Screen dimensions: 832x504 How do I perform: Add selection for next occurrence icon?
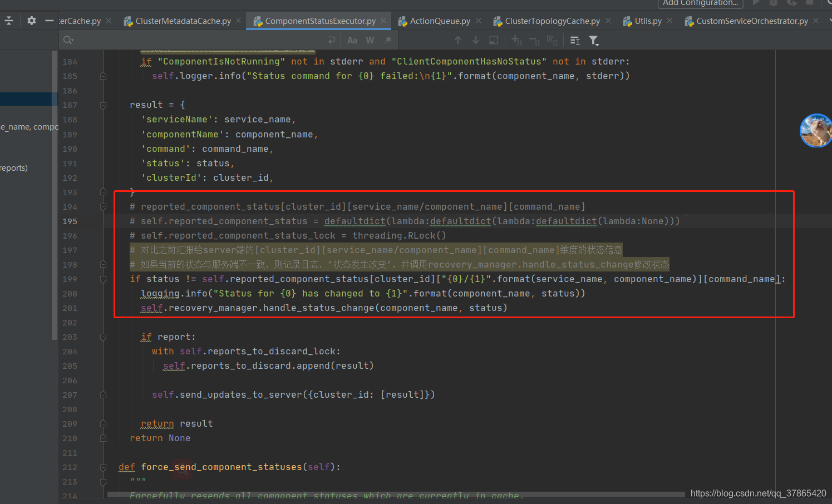coord(517,40)
